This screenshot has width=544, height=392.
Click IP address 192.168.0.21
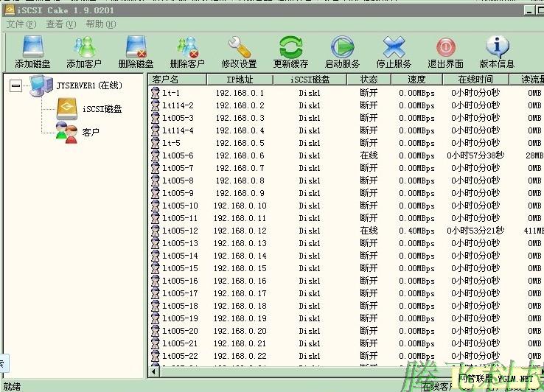click(x=240, y=343)
